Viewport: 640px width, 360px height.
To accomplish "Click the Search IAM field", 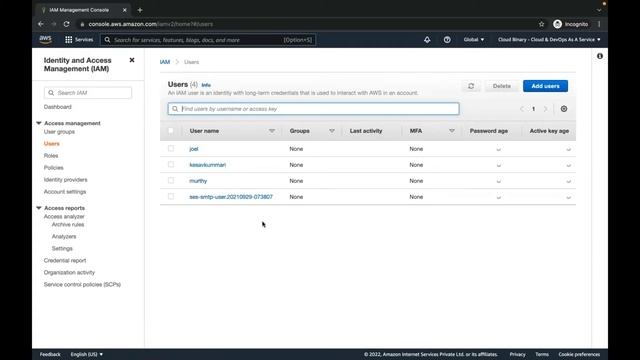I will pos(88,93).
